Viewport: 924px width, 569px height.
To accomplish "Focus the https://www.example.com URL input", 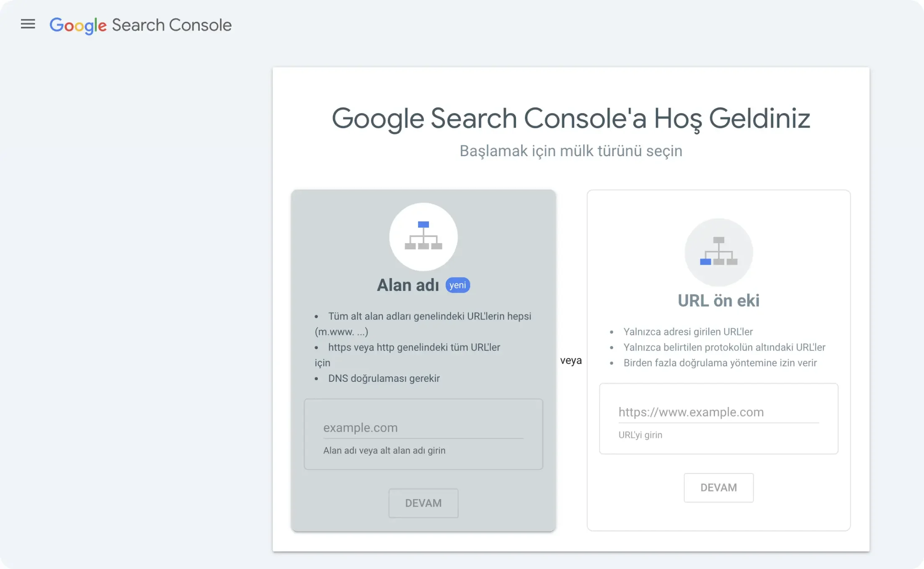I will coord(718,412).
